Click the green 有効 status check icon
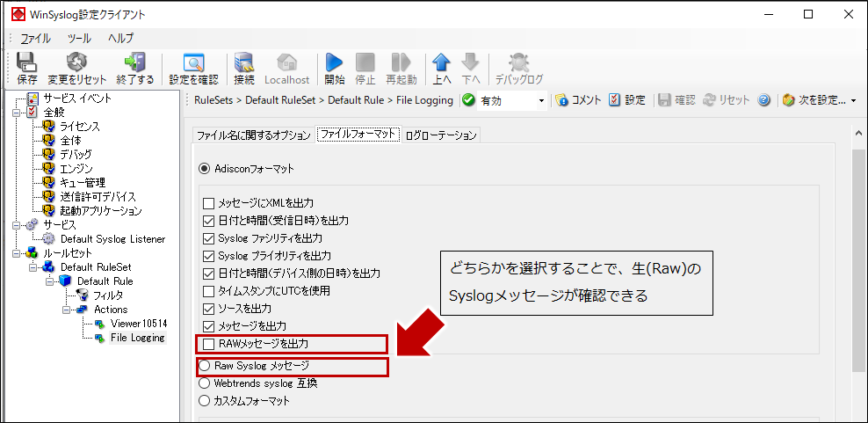Image resolution: width=868 pixels, height=423 pixels. (x=468, y=100)
